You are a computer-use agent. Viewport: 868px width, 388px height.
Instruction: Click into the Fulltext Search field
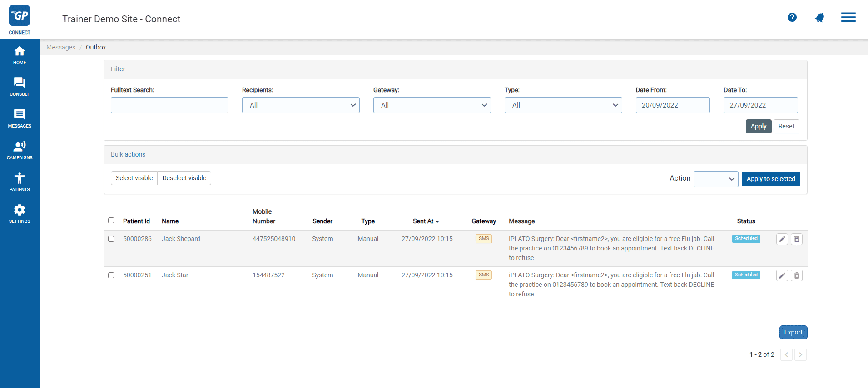pos(169,105)
